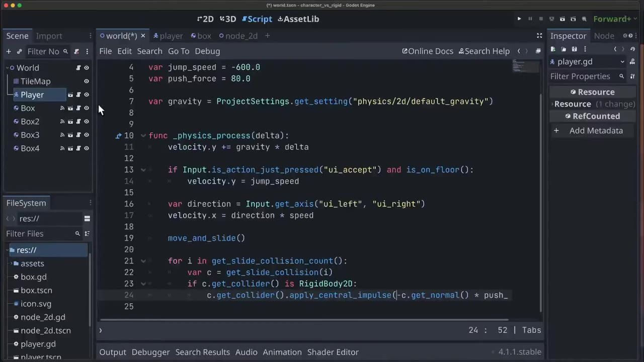Instance a child scene via the link icon
644x362 pixels.
(x=20, y=51)
